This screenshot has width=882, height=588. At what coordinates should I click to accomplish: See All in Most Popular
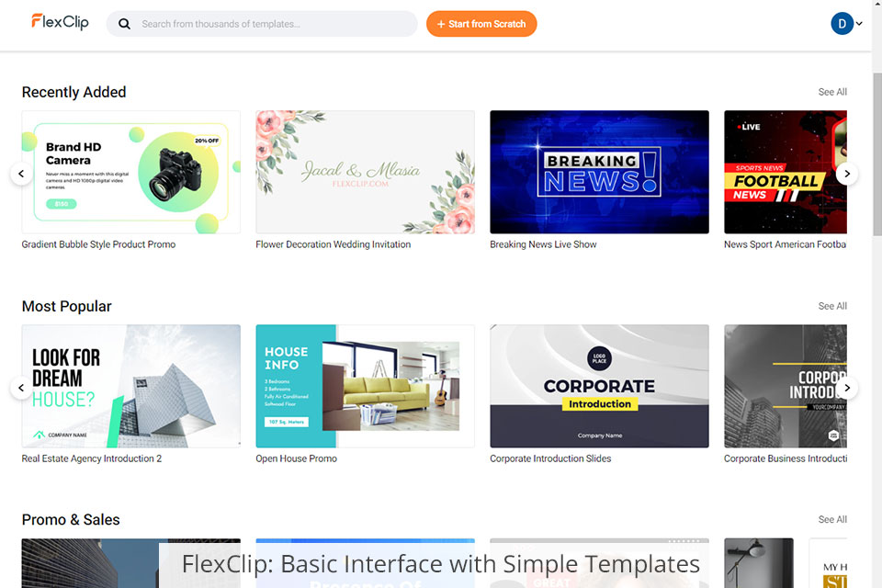click(832, 306)
